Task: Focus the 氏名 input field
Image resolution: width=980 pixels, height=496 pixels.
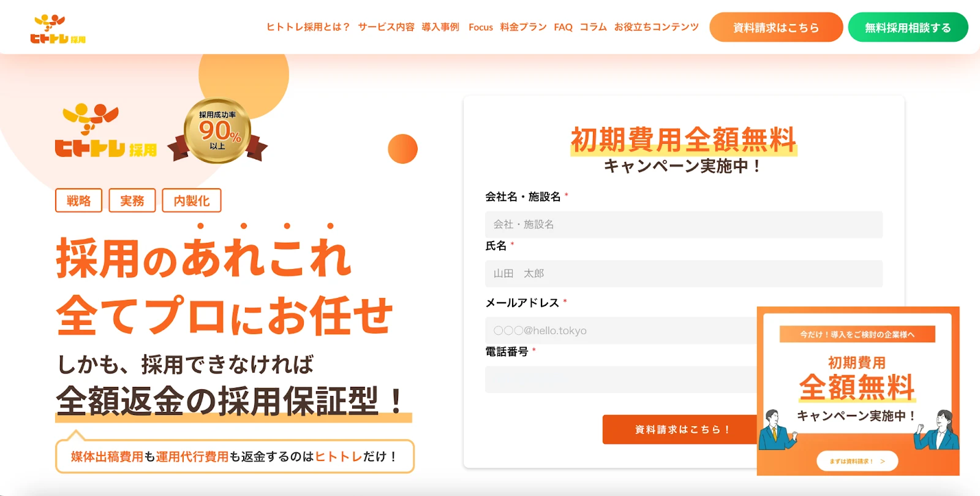Action: click(x=684, y=273)
